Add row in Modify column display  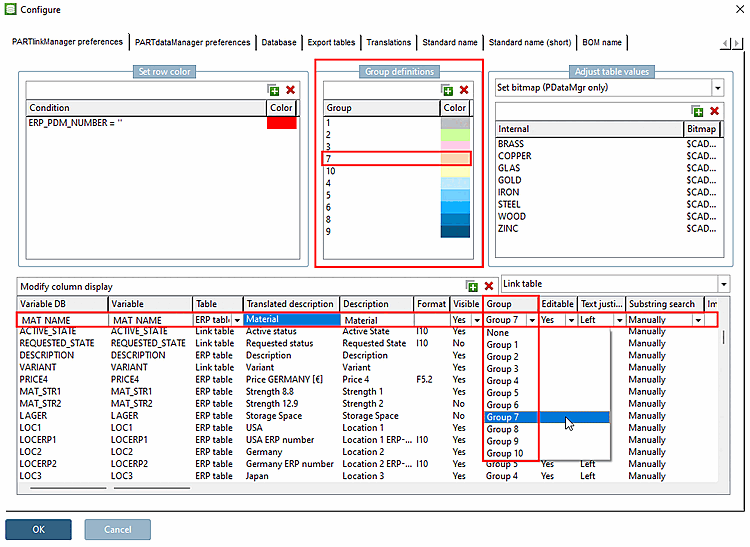point(472,286)
